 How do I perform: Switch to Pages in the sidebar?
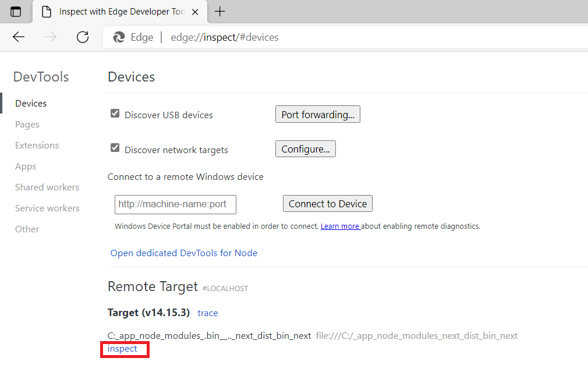pos(27,124)
